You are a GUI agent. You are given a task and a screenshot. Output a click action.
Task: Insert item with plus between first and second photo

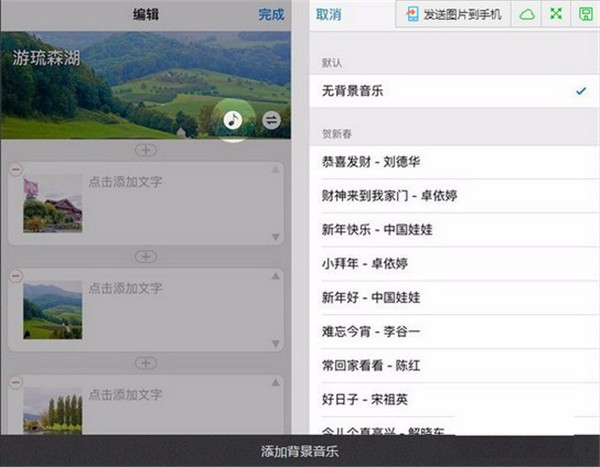pyautogui.click(x=146, y=257)
